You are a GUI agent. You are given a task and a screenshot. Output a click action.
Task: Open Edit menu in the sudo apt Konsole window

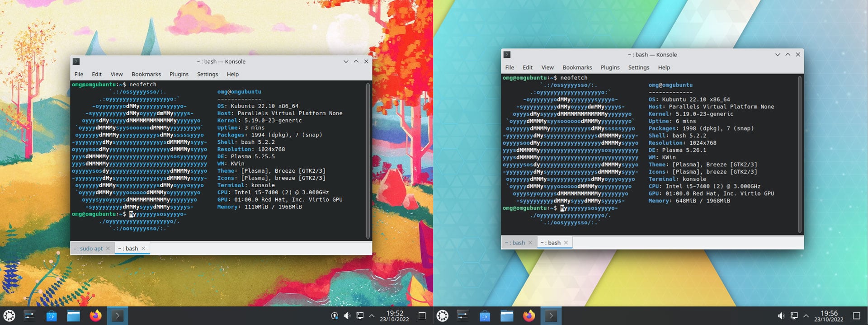(x=97, y=74)
